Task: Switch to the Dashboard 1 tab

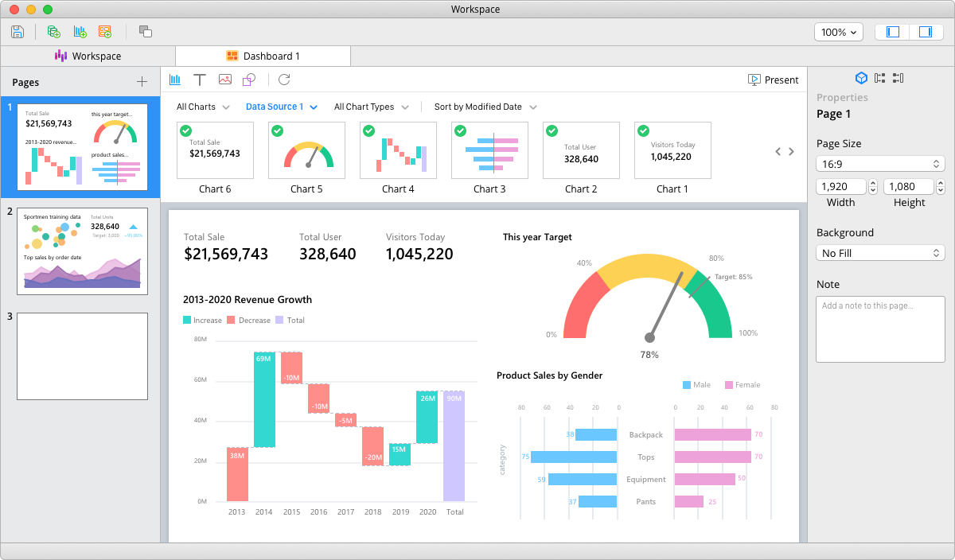Action: 263,56
